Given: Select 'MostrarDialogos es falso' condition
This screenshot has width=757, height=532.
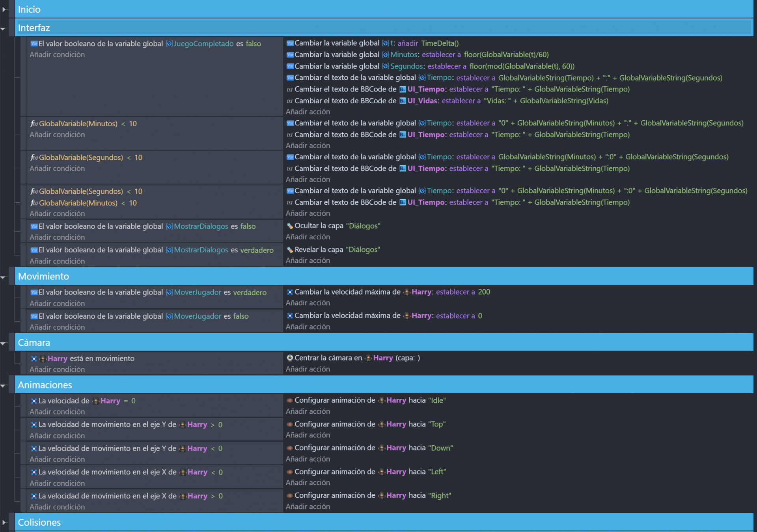Looking at the screenshot, I should pyautogui.click(x=143, y=226).
